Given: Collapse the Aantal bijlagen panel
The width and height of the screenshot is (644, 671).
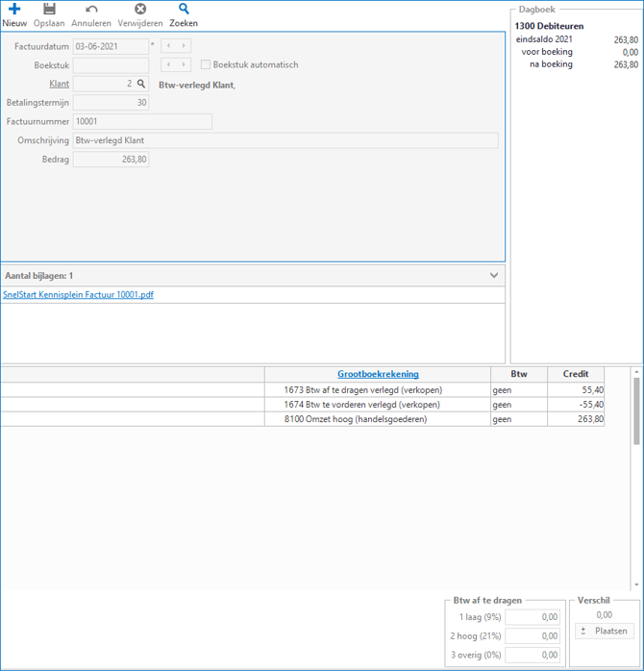Looking at the screenshot, I should 494,276.
